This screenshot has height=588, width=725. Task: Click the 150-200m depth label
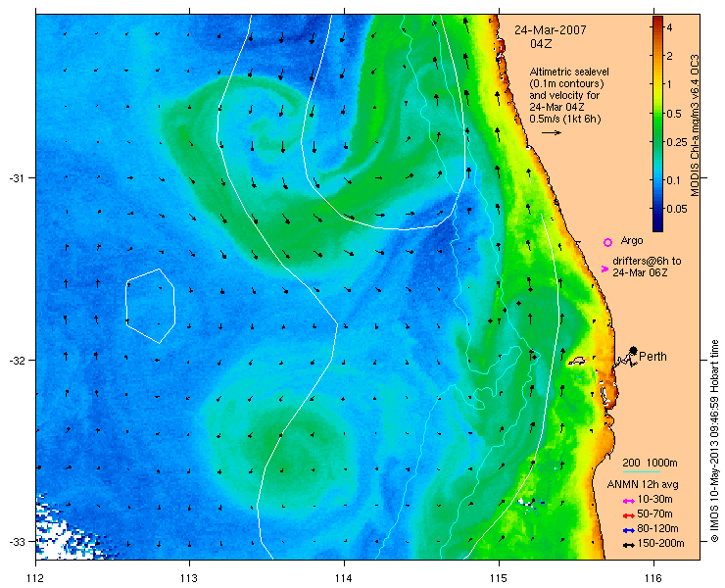point(660,544)
